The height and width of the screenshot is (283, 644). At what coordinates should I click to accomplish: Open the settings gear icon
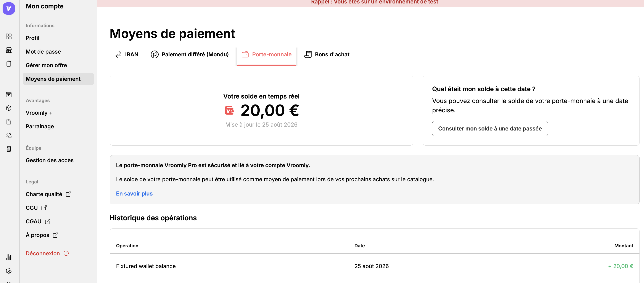(x=9, y=271)
